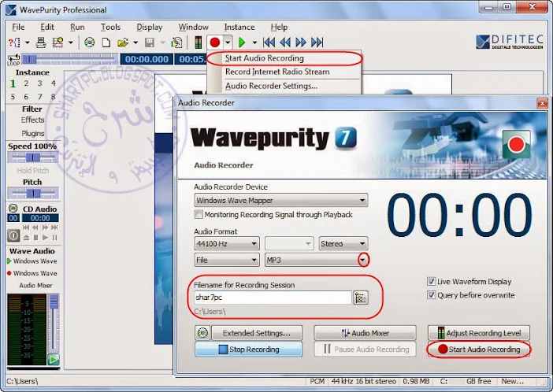The height and width of the screenshot is (392, 553).
Task: Click the green play icon under level meter
Action: coord(54,360)
